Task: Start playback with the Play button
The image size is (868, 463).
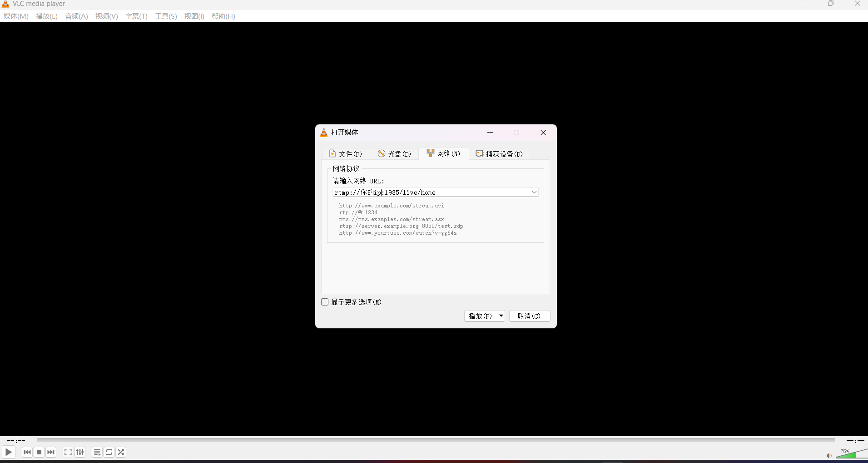Action: 9,452
